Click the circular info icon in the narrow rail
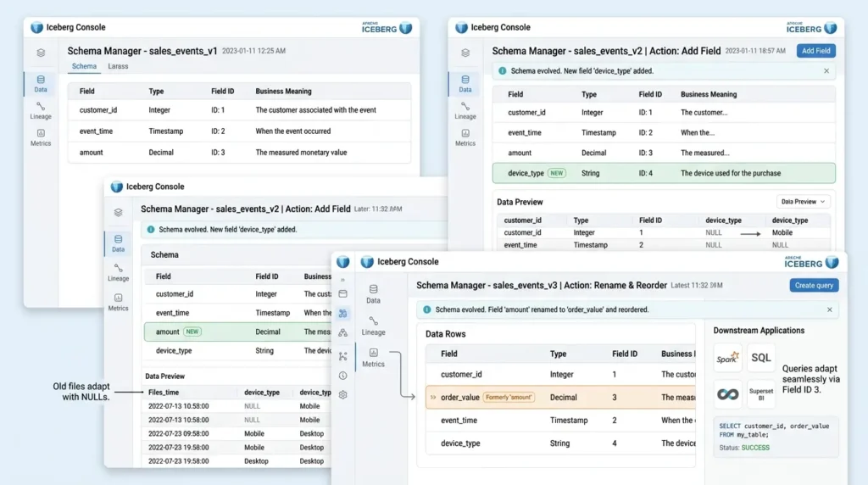The image size is (868, 485). point(342,376)
